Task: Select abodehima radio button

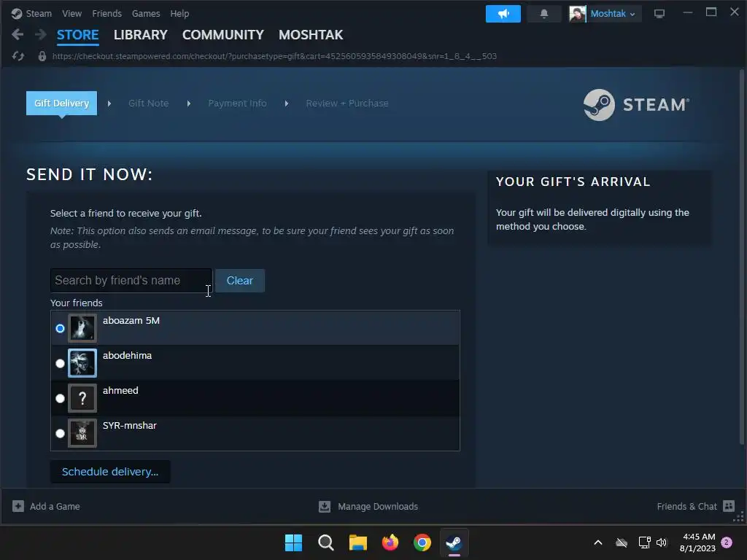Action: pos(60,363)
